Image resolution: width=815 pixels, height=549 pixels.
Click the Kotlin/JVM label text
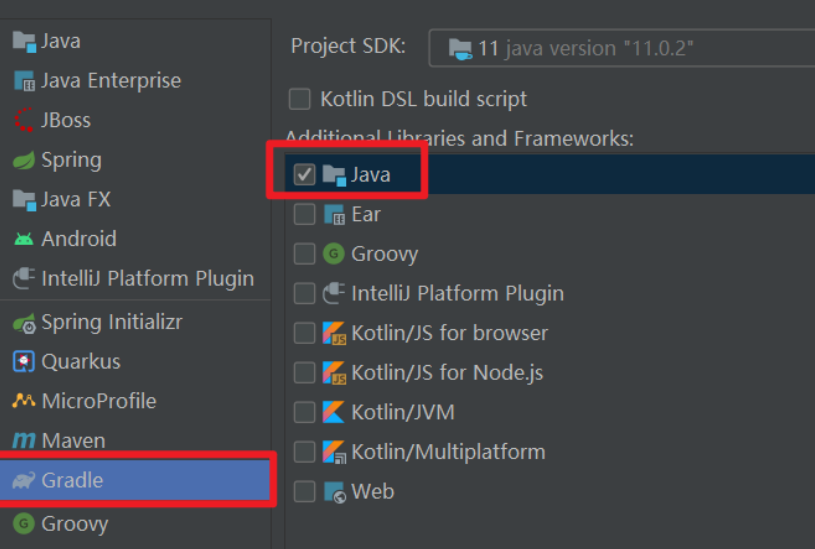[x=403, y=412]
